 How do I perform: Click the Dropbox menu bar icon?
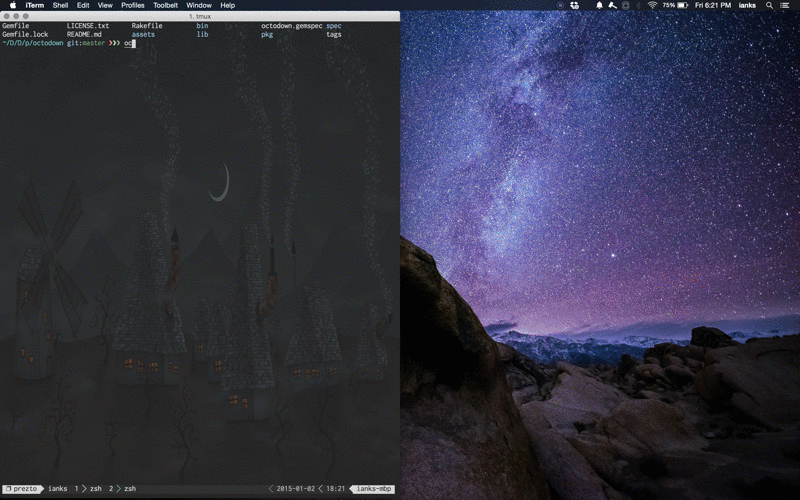pos(574,5)
